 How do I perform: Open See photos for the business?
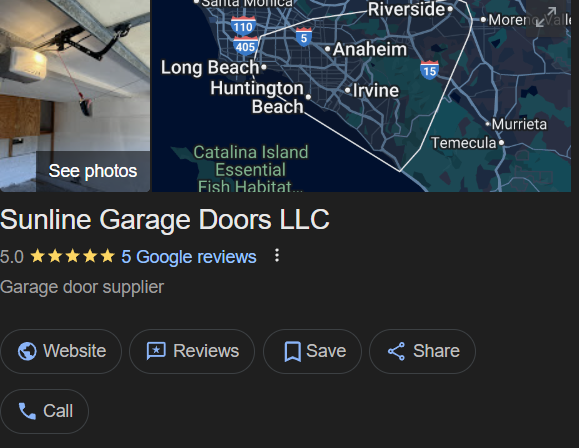[x=93, y=171]
